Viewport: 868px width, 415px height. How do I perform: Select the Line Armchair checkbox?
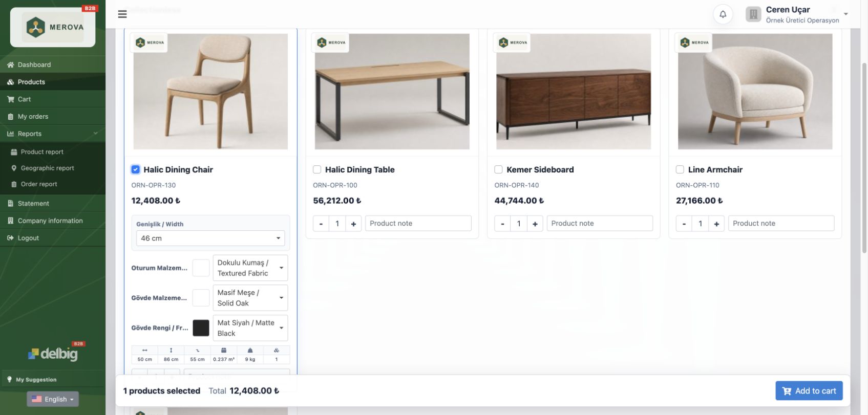pos(680,169)
